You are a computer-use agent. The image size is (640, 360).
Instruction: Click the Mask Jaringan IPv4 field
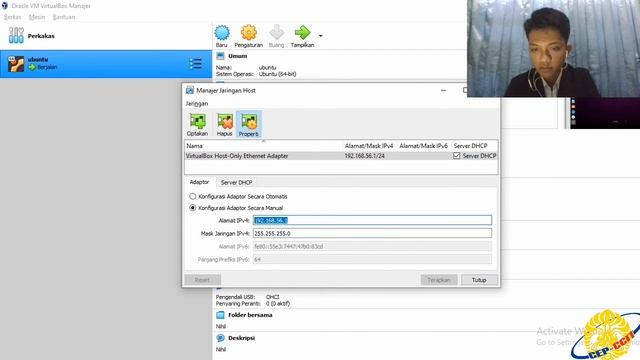click(x=372, y=233)
